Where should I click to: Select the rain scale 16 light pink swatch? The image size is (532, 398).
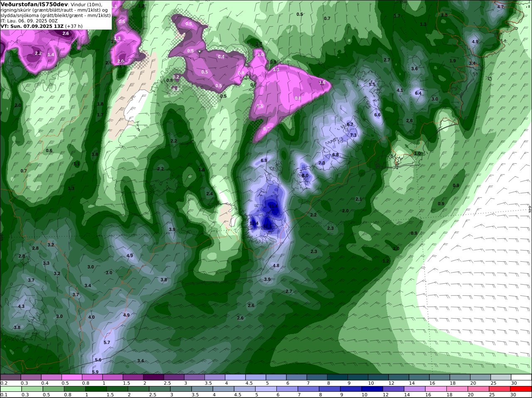click(x=436, y=389)
